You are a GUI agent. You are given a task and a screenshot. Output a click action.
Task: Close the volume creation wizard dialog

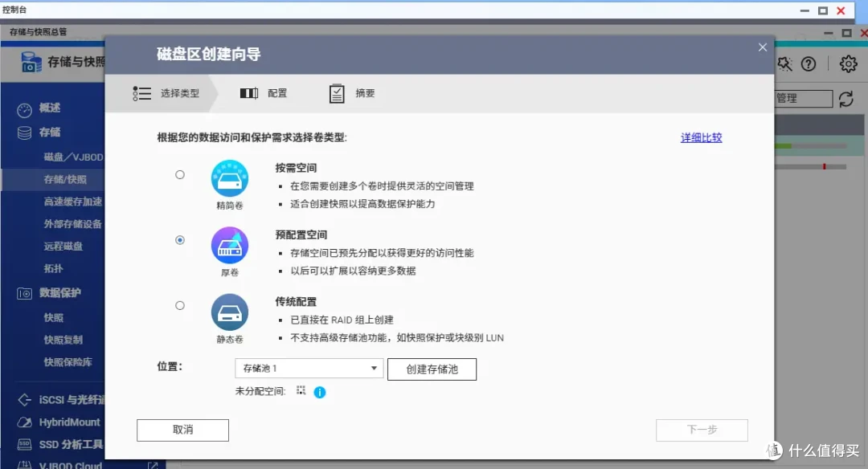point(763,47)
